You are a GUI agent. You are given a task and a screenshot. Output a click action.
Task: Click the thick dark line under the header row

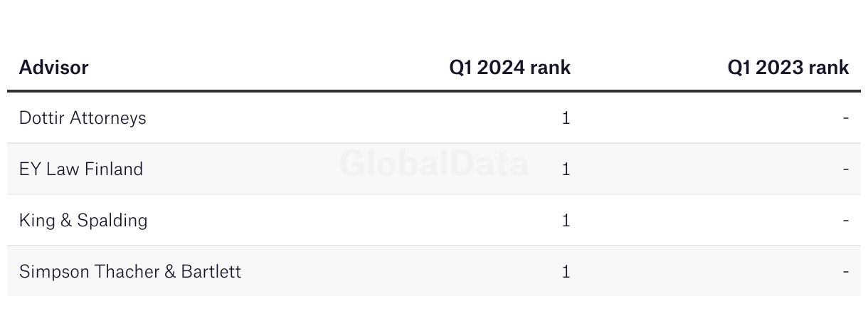click(434, 91)
